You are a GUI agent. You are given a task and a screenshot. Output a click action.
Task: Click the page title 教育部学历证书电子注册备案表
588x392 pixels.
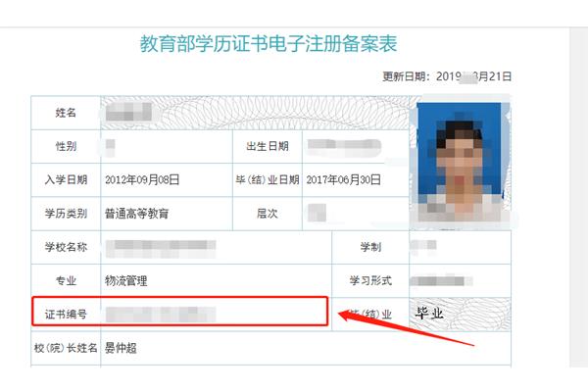coord(269,44)
